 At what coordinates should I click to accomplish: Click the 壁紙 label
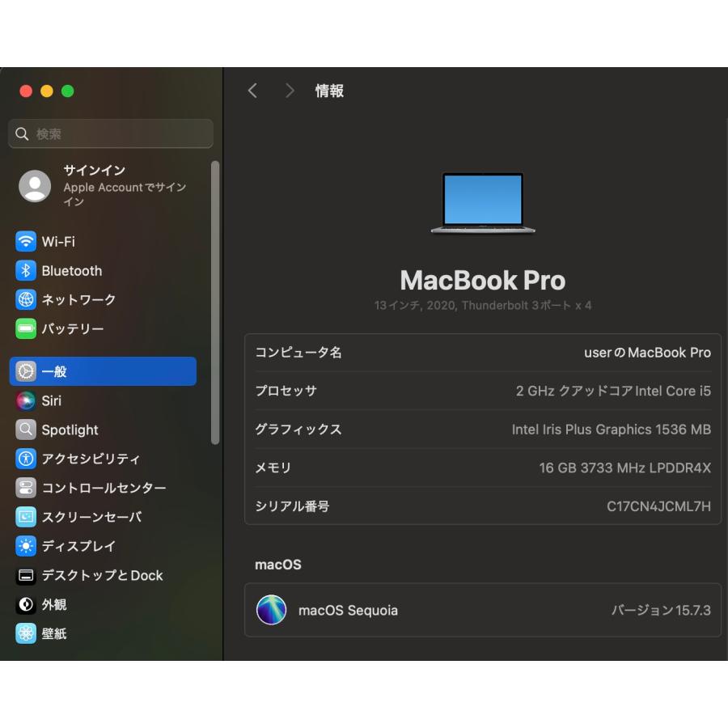[x=54, y=634]
